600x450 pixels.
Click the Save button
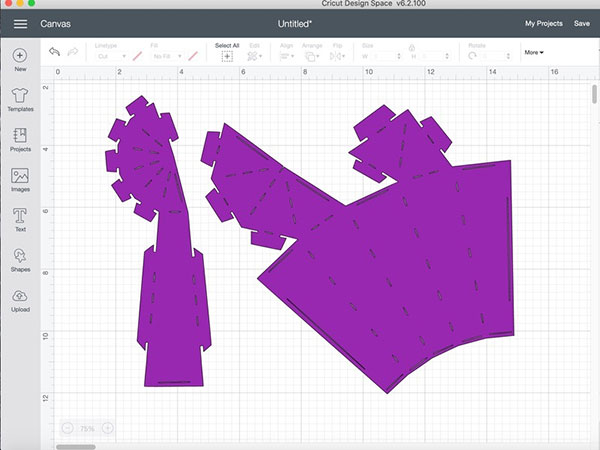581,22
